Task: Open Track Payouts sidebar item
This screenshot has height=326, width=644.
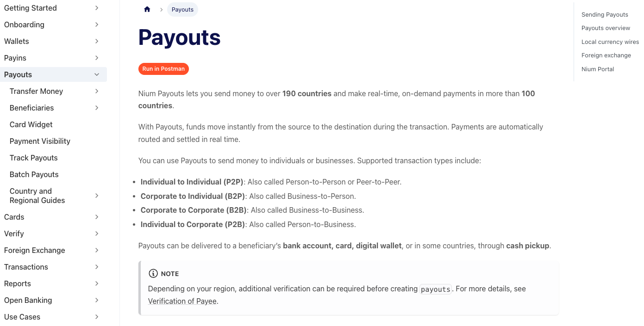Action: pyautogui.click(x=34, y=158)
